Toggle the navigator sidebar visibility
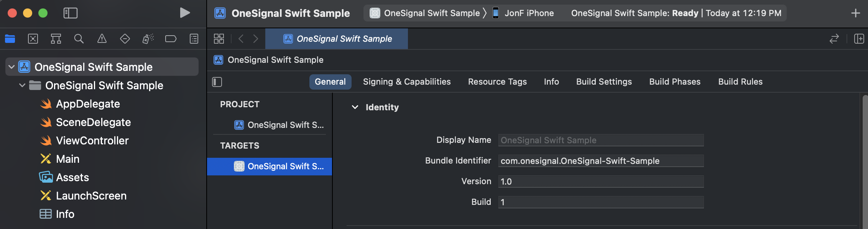The width and height of the screenshot is (868, 229). [x=71, y=13]
